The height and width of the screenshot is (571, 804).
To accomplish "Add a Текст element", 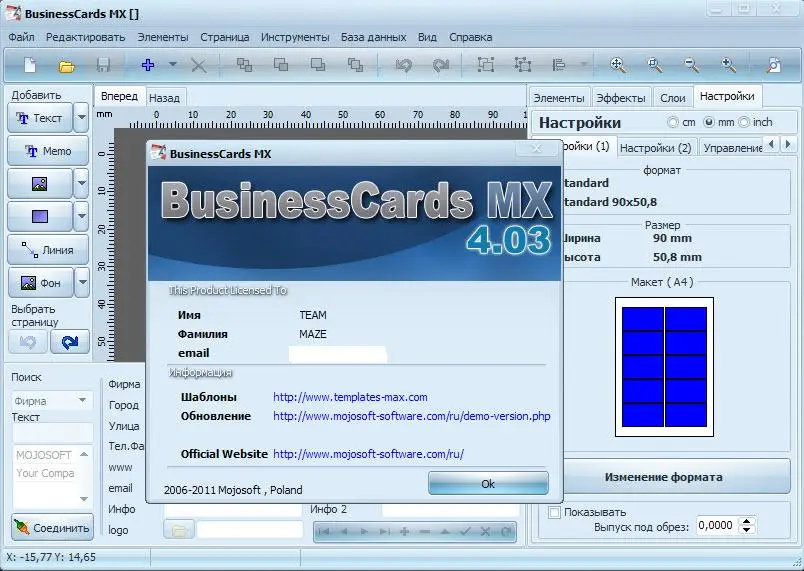I will click(40, 118).
